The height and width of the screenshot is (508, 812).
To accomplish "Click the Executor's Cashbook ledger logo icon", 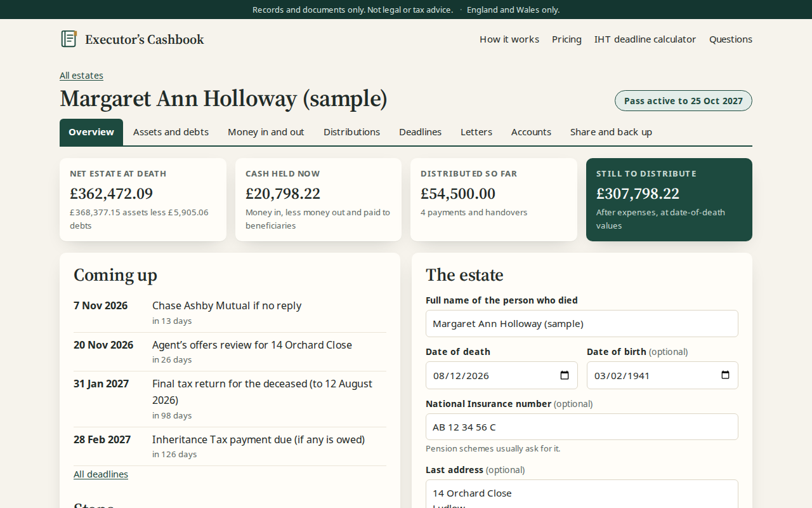I will point(69,39).
